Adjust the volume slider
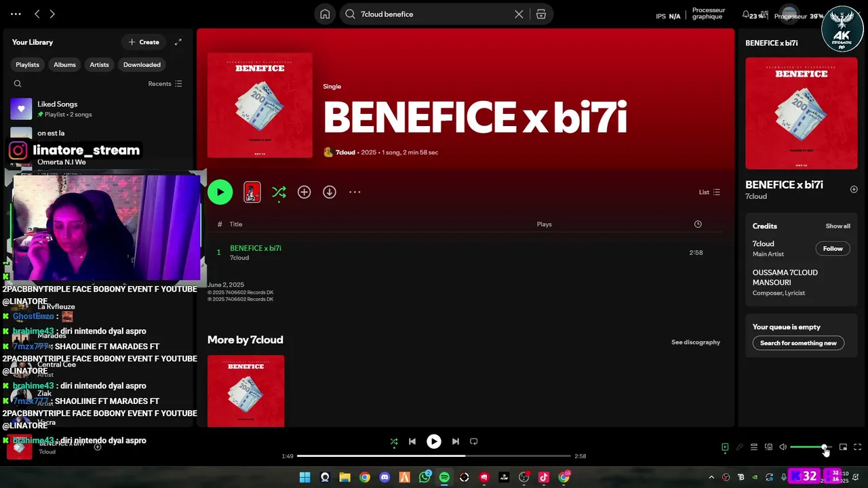 click(x=810, y=447)
